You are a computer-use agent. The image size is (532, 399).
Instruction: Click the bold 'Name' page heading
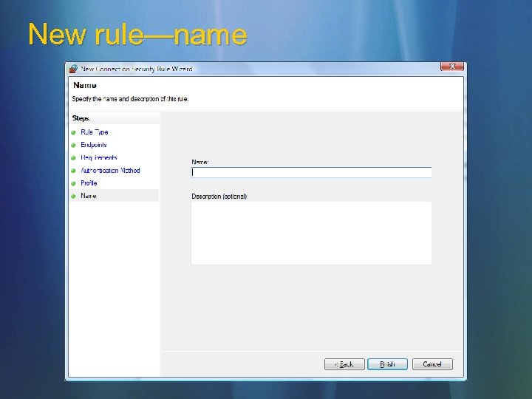85,85
